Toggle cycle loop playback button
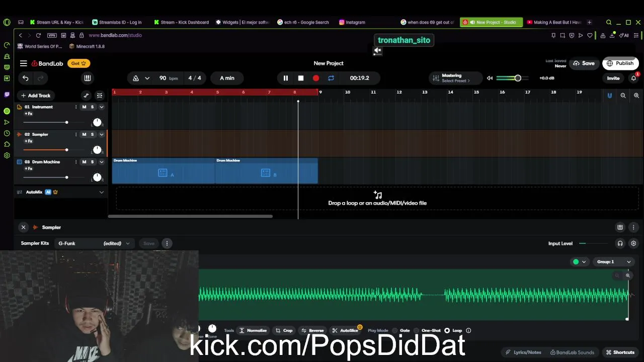This screenshot has height=362, width=644. pos(331,78)
